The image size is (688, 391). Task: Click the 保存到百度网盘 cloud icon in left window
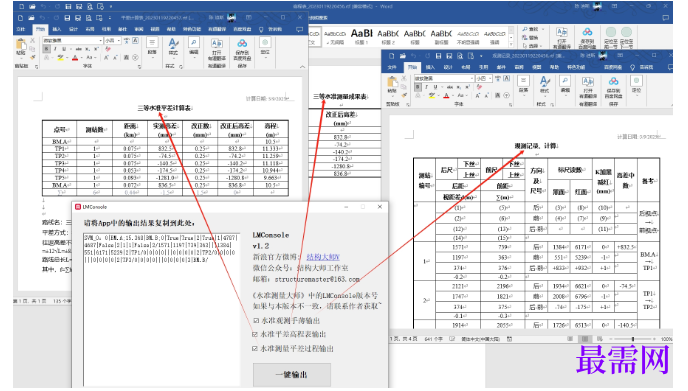tap(242, 43)
